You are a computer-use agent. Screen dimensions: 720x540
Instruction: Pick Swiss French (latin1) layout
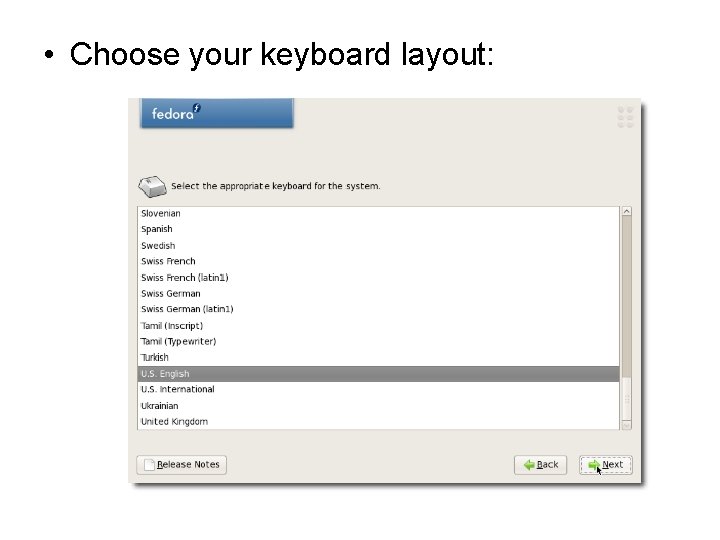coord(185,277)
